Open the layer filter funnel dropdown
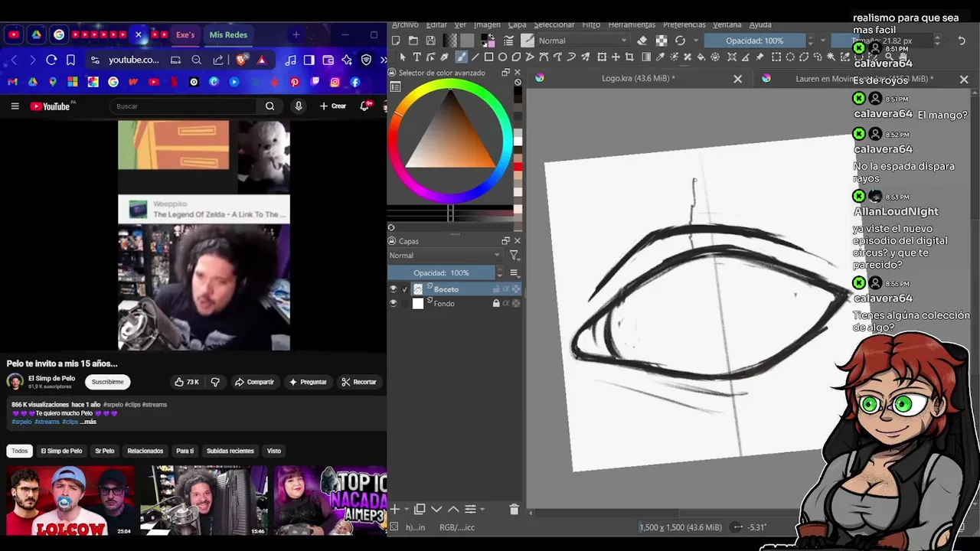Viewport: 980px width, 551px height. tap(514, 256)
